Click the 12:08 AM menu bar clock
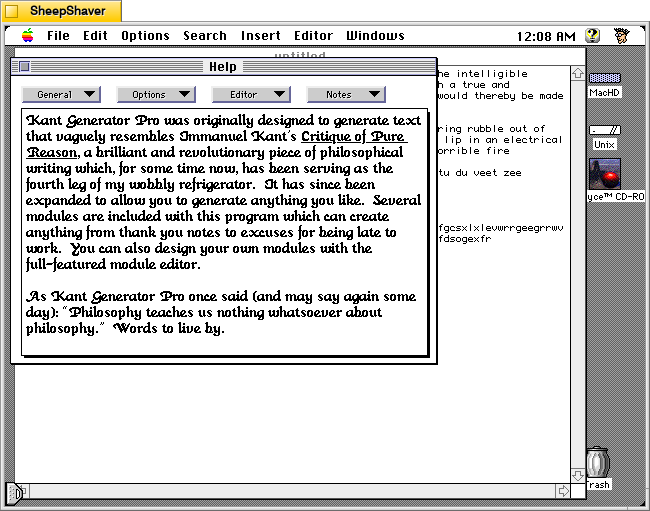 [x=546, y=36]
